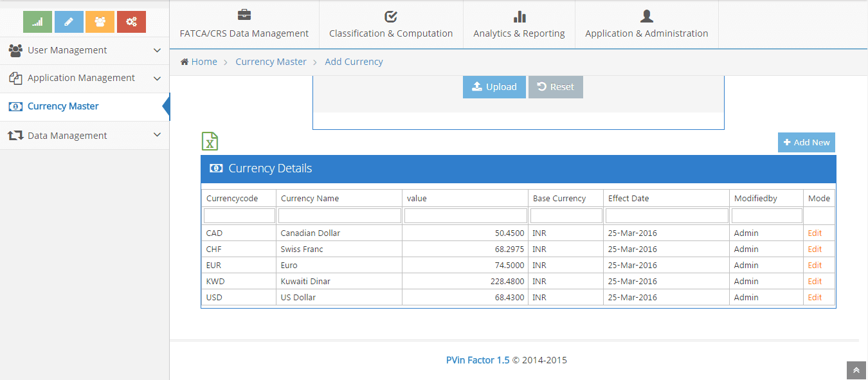Click the users icon beside User Management
This screenshot has height=380, width=868.
pos(15,50)
